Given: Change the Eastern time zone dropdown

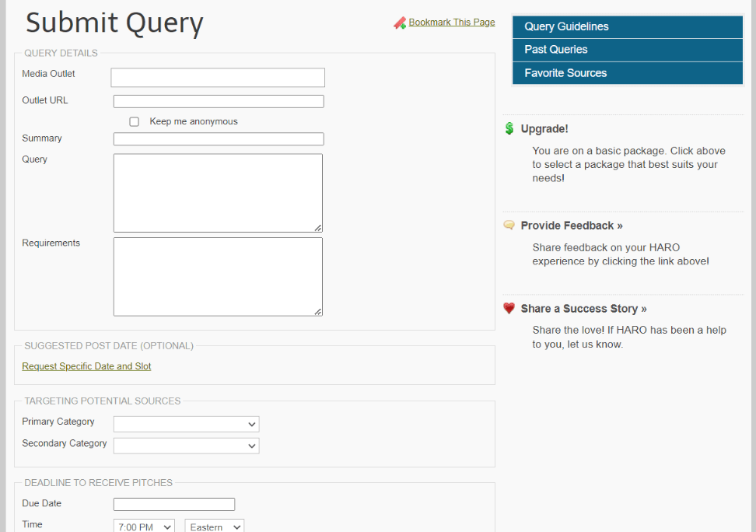Looking at the screenshot, I should point(214,527).
